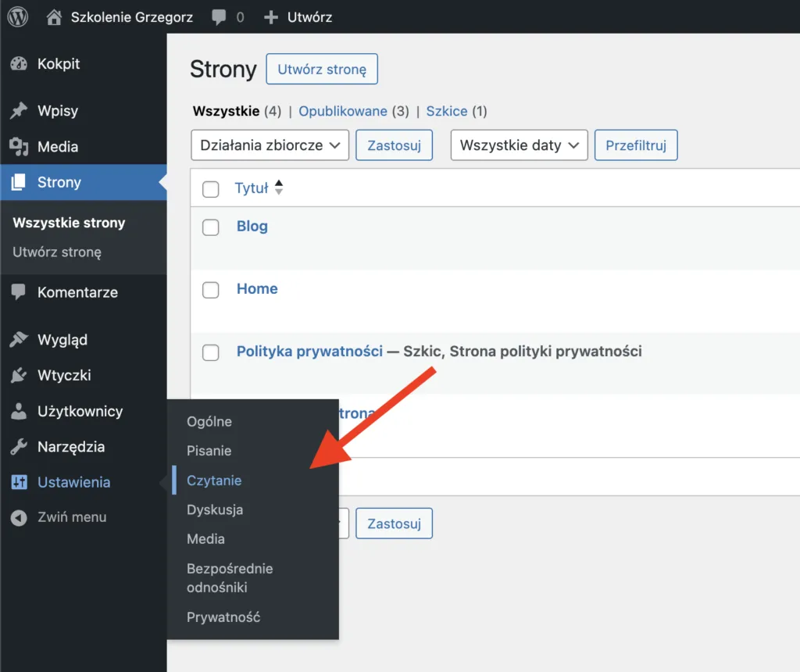Open the Działania zbiorcze dropdown
Viewport: 800px width, 672px height.
270,145
